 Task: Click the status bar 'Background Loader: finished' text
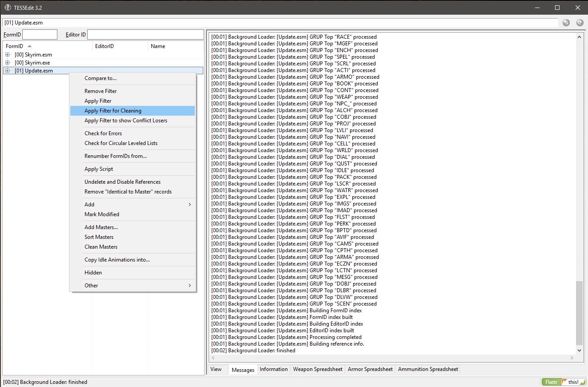coord(45,382)
